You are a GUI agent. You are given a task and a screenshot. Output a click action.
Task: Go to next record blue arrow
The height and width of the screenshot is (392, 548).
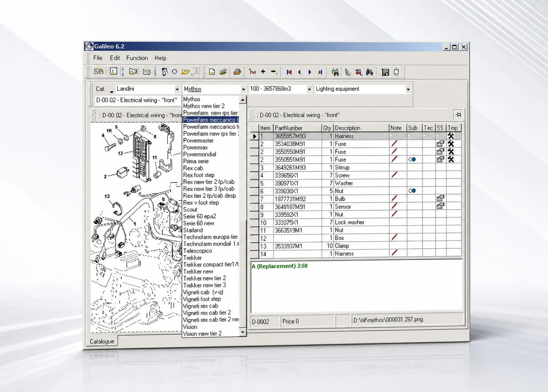click(310, 72)
